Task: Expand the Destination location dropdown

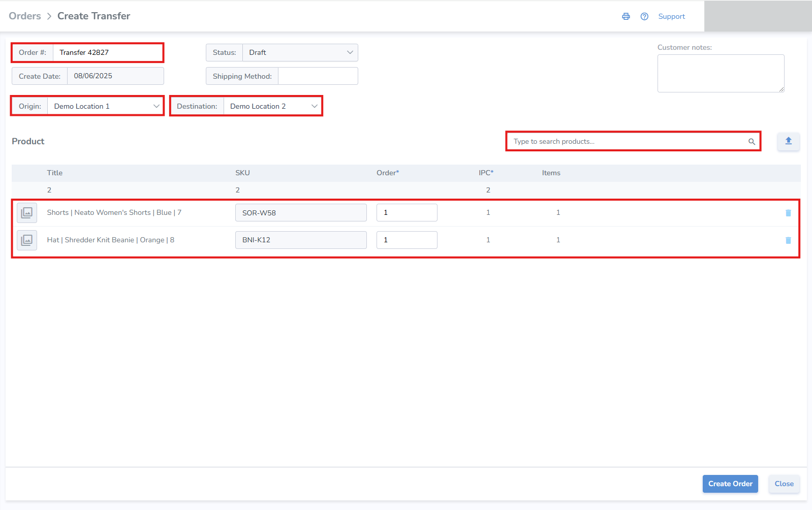Action: 273,106
